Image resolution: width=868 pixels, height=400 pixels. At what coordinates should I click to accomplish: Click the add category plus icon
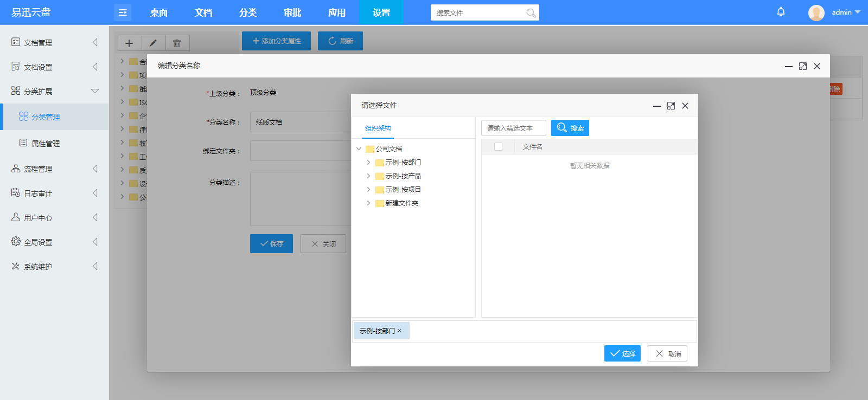click(129, 43)
